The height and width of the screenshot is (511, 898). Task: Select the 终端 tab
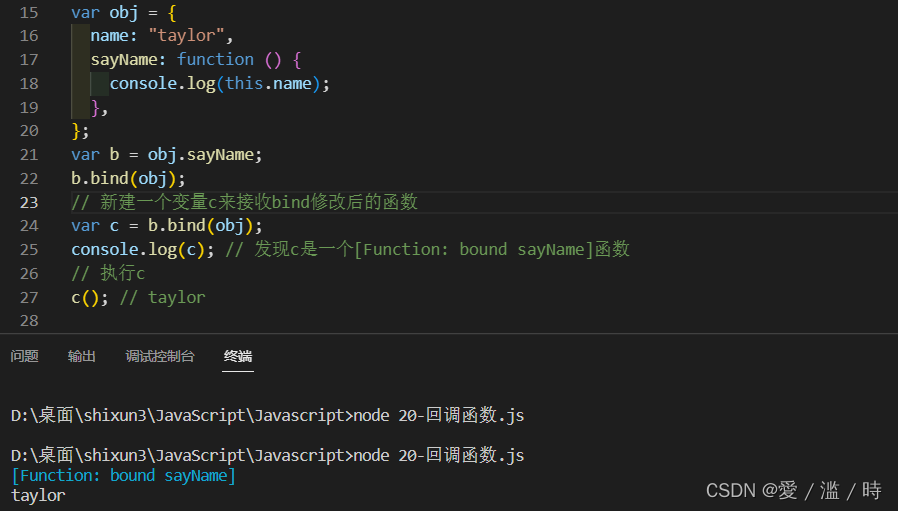pos(238,356)
